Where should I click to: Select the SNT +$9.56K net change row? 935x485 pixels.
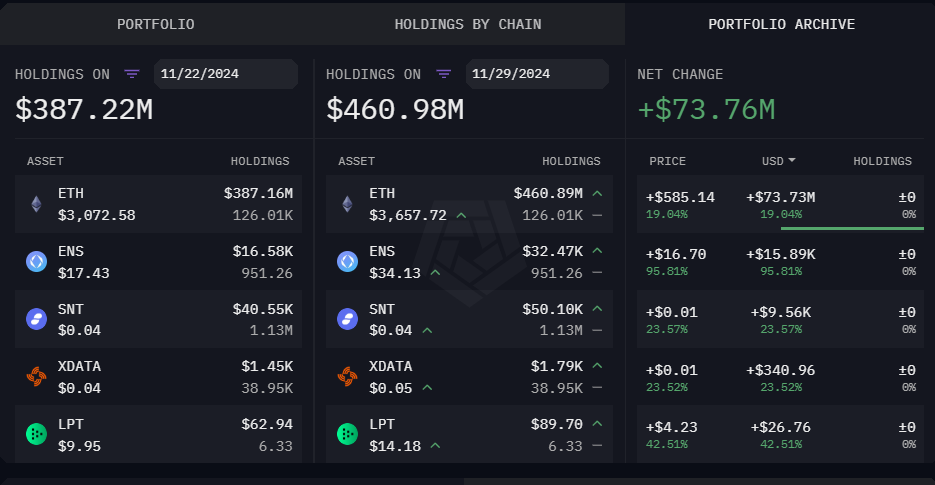click(x=780, y=319)
